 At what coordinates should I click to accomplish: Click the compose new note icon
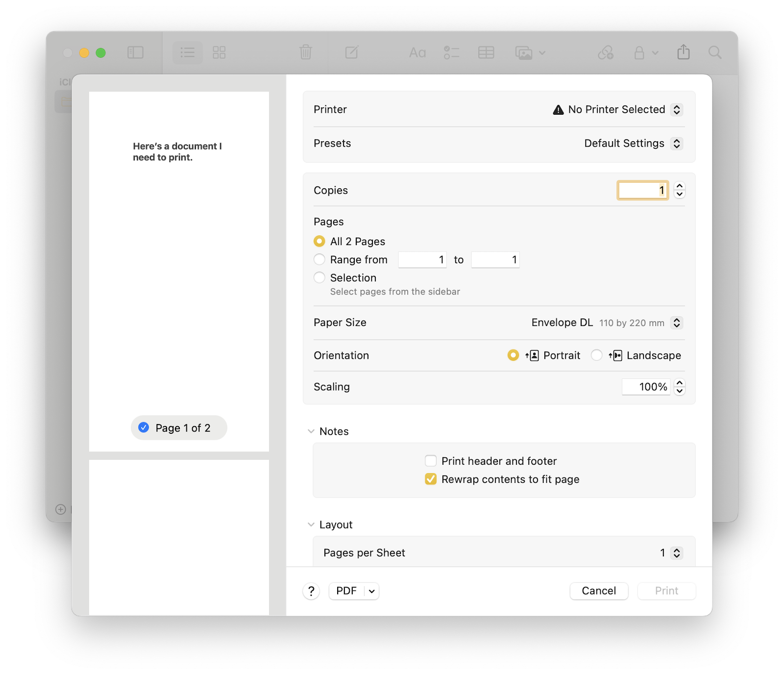tap(351, 52)
